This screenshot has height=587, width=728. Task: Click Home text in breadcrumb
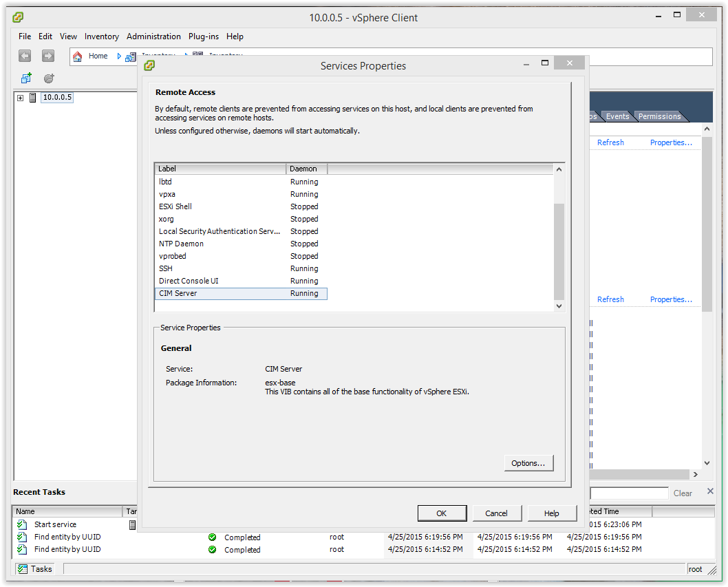tap(98, 56)
